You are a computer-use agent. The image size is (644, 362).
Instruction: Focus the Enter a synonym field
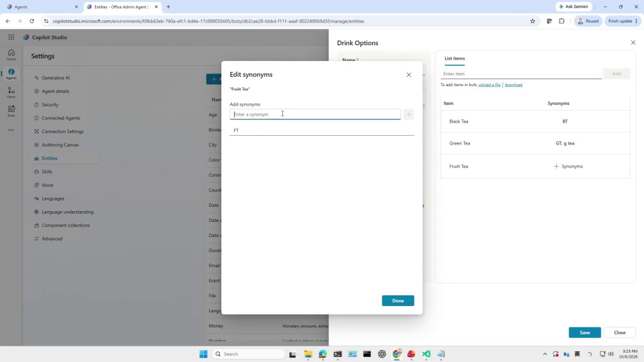pos(315,114)
